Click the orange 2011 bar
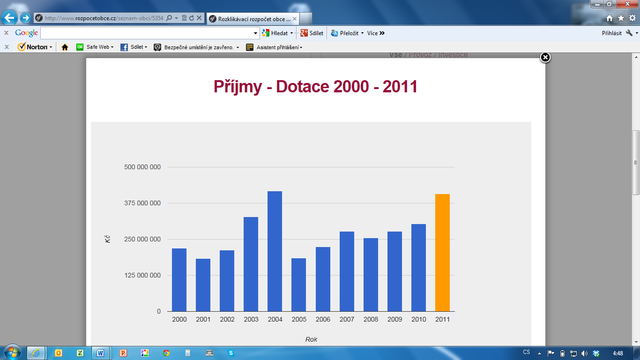Viewport: 640px width, 360px height. coord(442,253)
